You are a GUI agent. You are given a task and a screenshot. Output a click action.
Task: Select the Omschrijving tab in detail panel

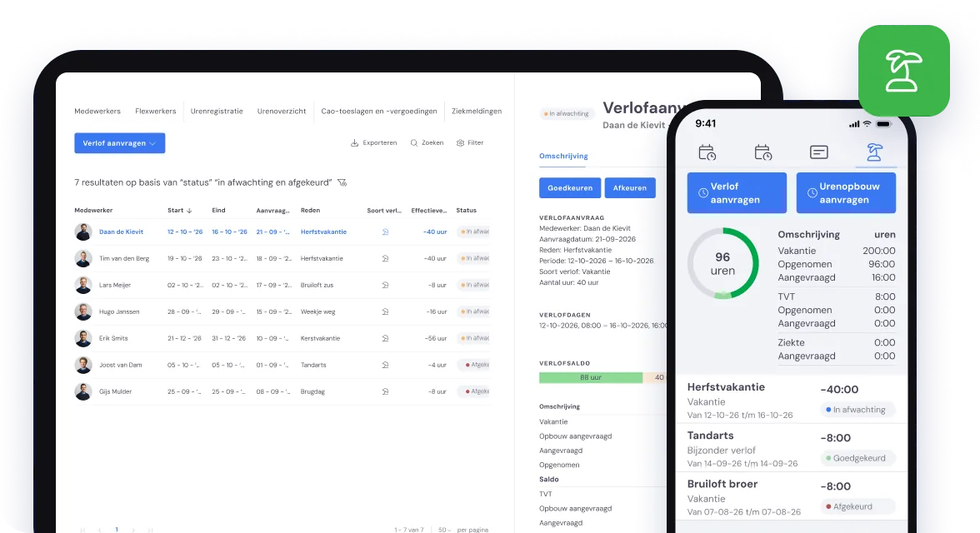point(563,157)
